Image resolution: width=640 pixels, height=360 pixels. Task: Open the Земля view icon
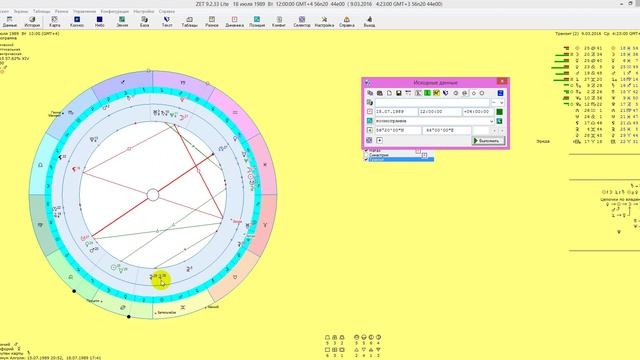(x=122, y=22)
